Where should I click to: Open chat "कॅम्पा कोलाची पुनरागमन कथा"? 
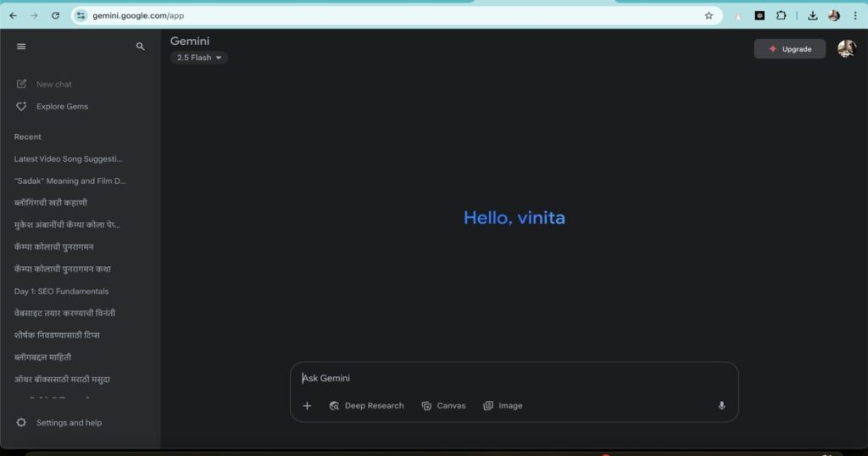tap(63, 269)
